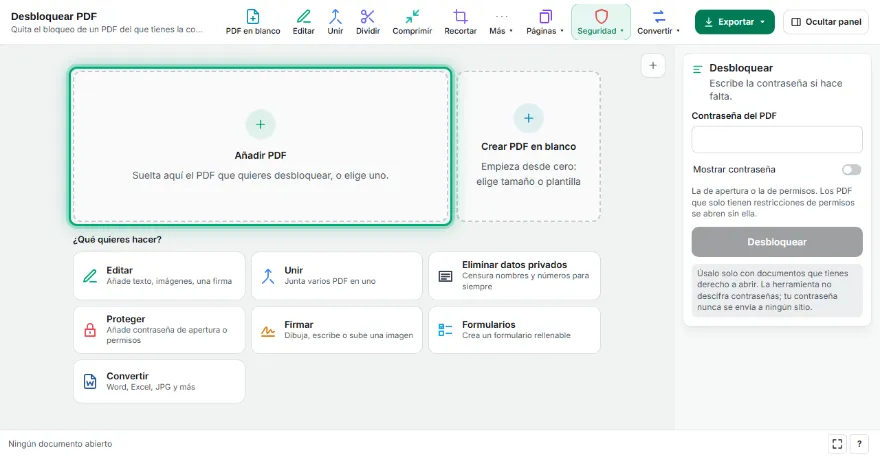Expand the Seguridad dropdown menu
The height and width of the screenshot is (457, 880).
coord(601,22)
